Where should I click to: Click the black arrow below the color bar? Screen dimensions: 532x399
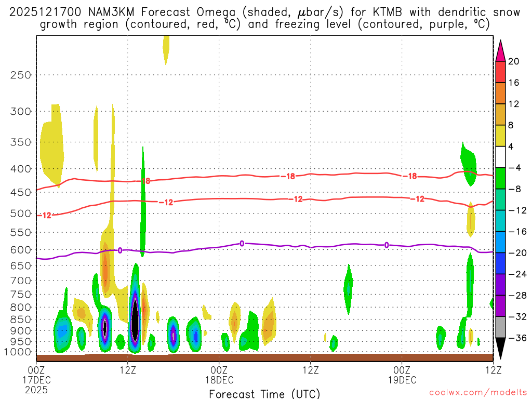500,348
